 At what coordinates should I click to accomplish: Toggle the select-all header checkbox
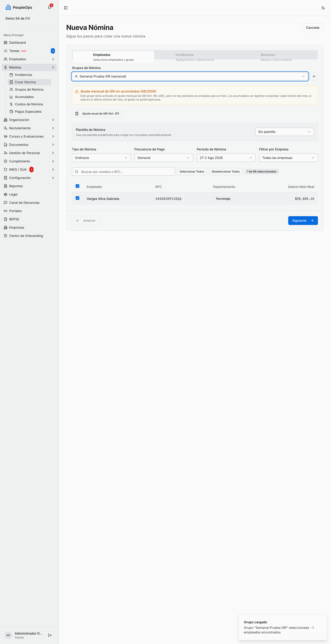click(77, 186)
